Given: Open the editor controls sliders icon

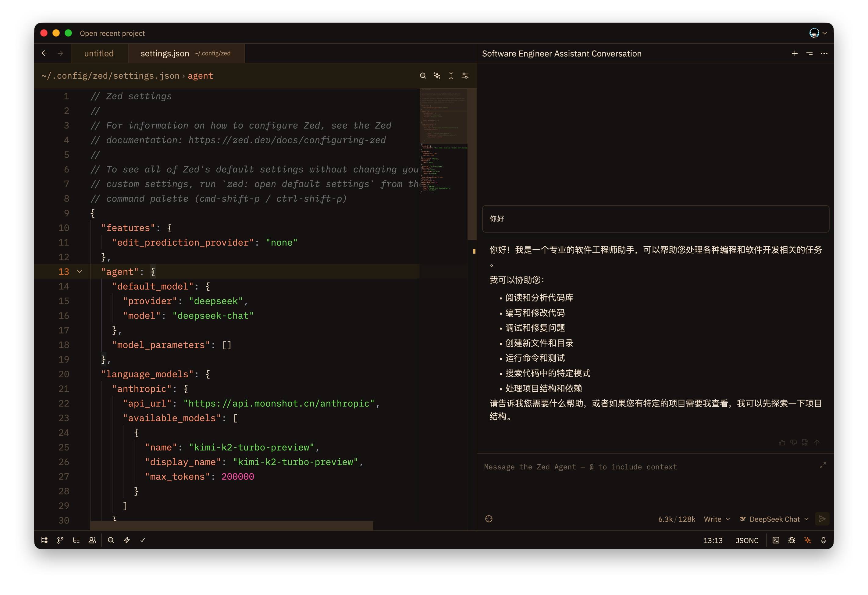Looking at the screenshot, I should [x=465, y=76].
